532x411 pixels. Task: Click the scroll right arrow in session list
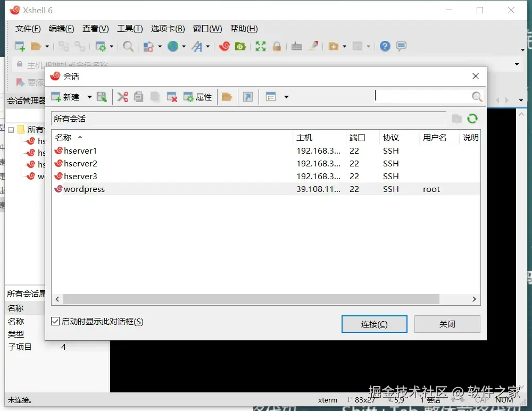(474, 299)
